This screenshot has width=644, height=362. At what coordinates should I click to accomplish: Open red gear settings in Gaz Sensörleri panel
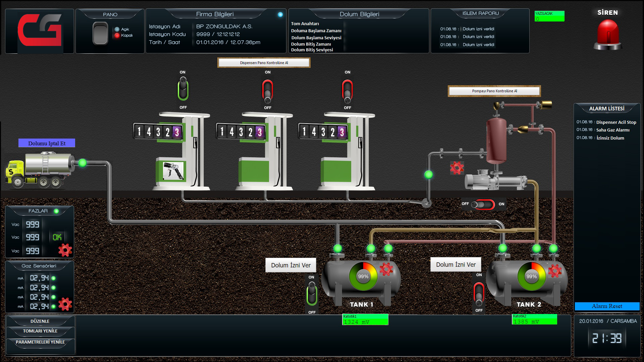pos(65,304)
